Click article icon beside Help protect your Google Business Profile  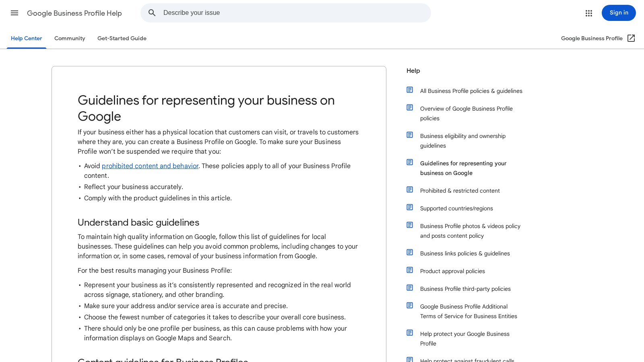point(410,333)
